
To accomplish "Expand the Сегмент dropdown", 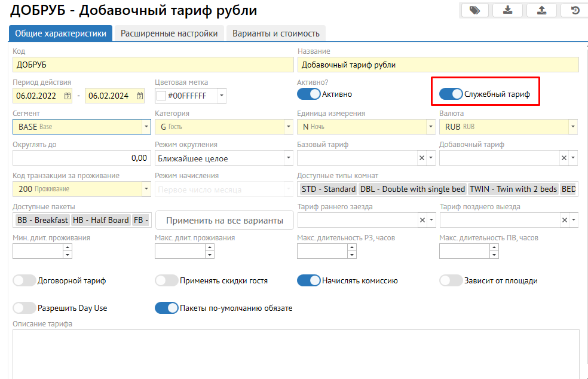I will tap(146, 127).
